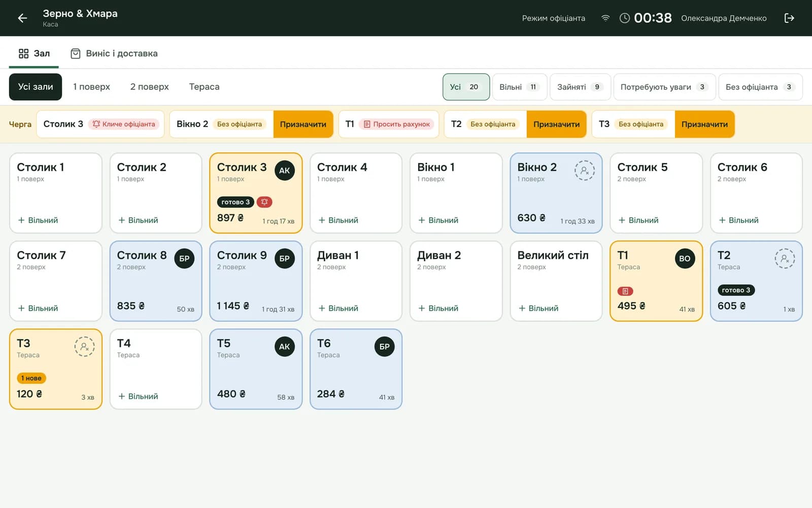The width and height of the screenshot is (812, 508).
Task: Click the БР avatar on Столик 8
Action: [x=184, y=259]
